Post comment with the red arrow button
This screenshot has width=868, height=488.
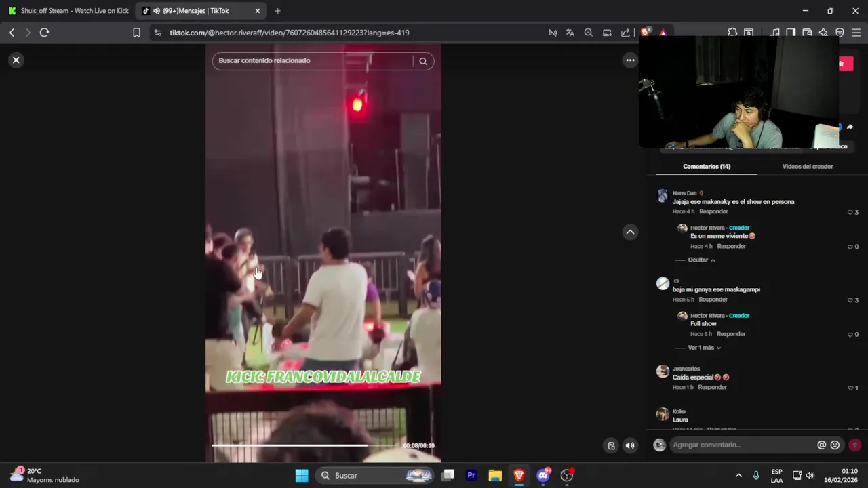pyautogui.click(x=854, y=445)
